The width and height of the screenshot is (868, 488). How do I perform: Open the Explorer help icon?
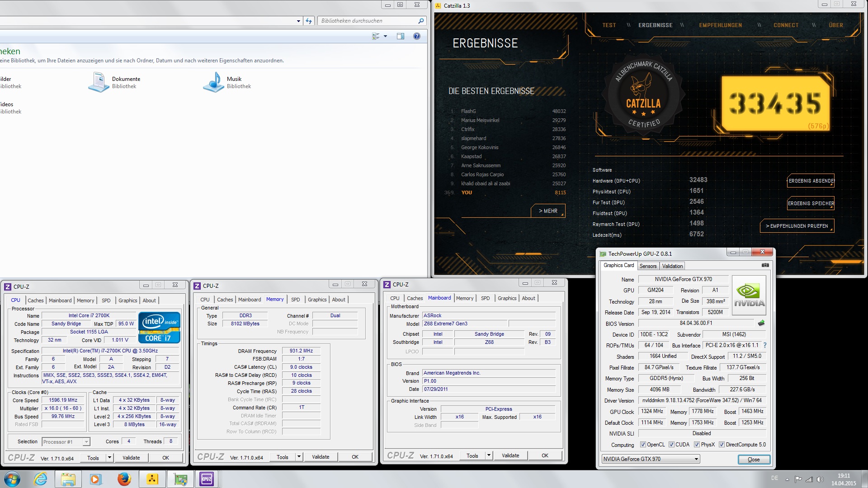pos(417,36)
